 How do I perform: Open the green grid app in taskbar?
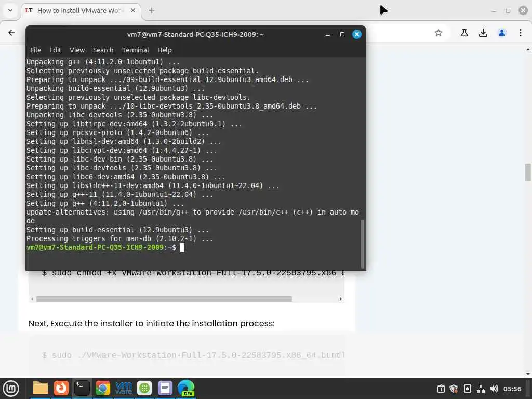(x=144, y=388)
